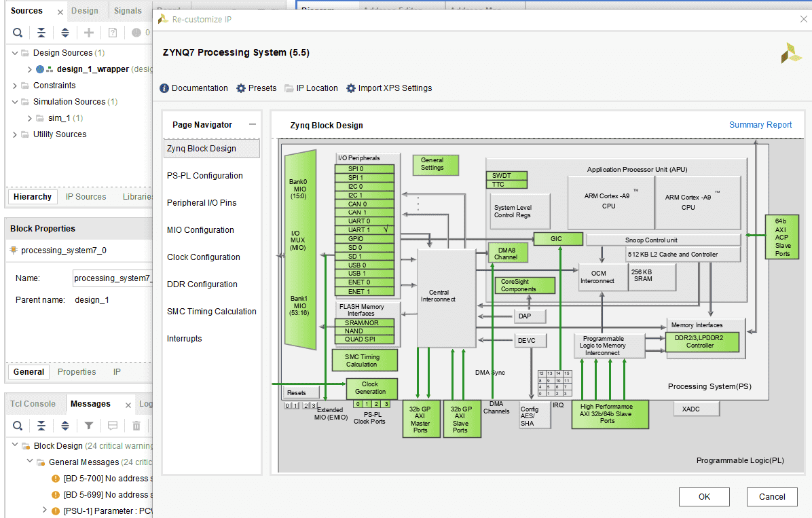The image size is (812, 518).
Task: Click the DMA8 Channel block
Action: click(x=508, y=253)
